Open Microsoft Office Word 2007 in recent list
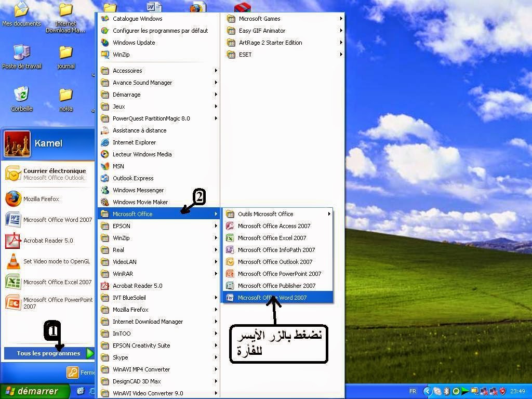Screen dimensions: 532x399 coord(48,220)
